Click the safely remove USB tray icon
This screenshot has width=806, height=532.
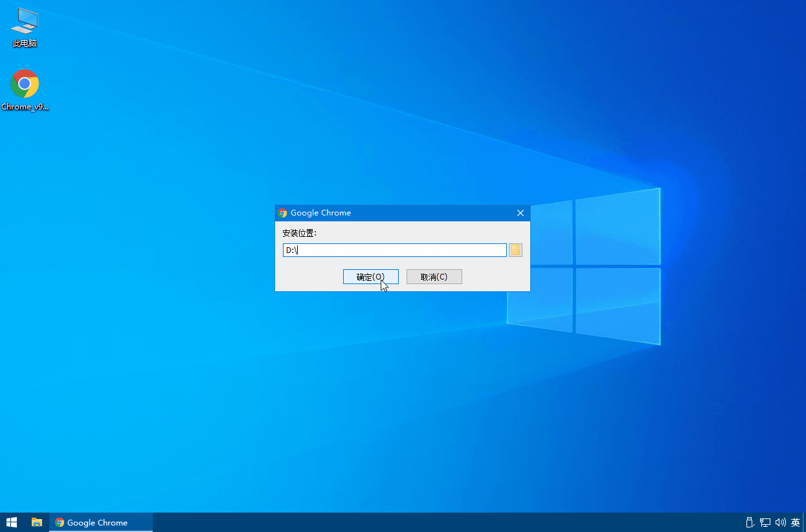click(x=749, y=522)
